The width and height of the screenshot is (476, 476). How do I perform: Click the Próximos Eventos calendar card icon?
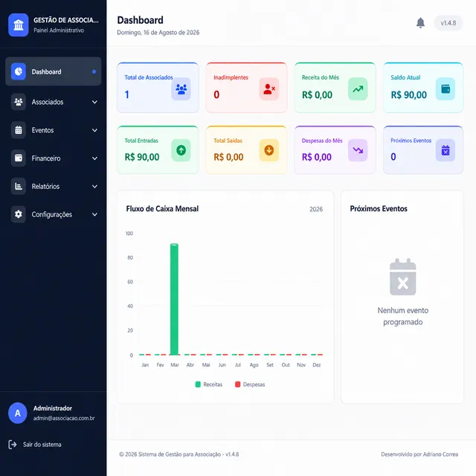tap(446, 150)
